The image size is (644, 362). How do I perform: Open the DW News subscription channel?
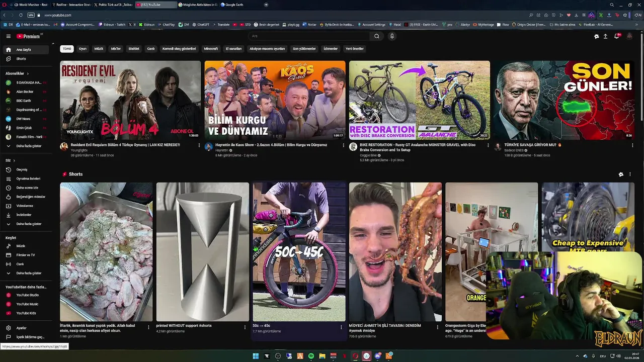pyautogui.click(x=27, y=119)
